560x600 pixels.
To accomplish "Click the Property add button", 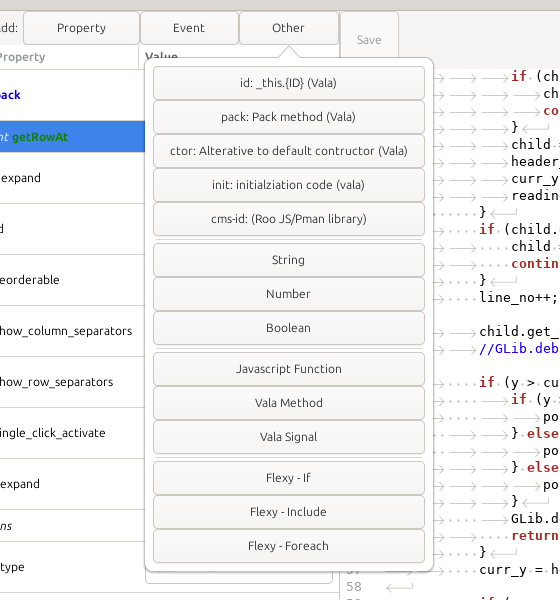I will click(x=81, y=28).
